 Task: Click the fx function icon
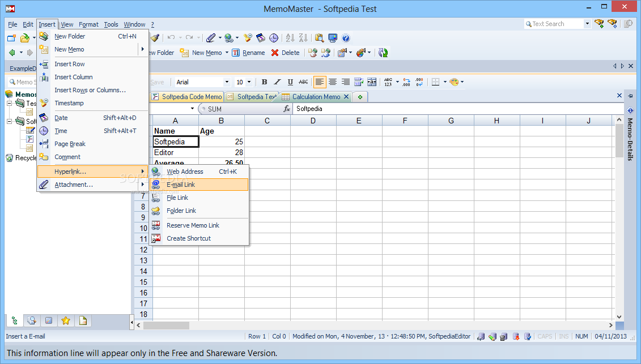pos(287,109)
